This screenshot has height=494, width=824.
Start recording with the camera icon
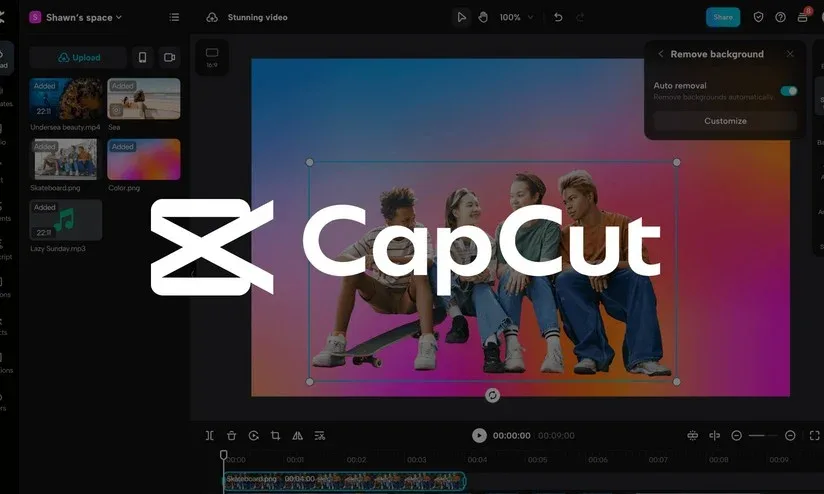pos(169,57)
